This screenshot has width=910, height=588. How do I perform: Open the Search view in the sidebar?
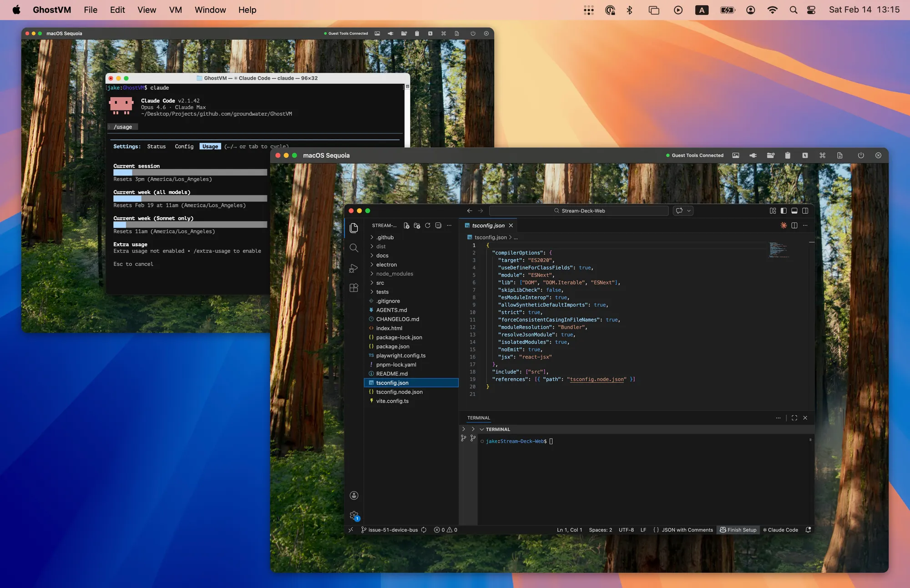point(354,248)
